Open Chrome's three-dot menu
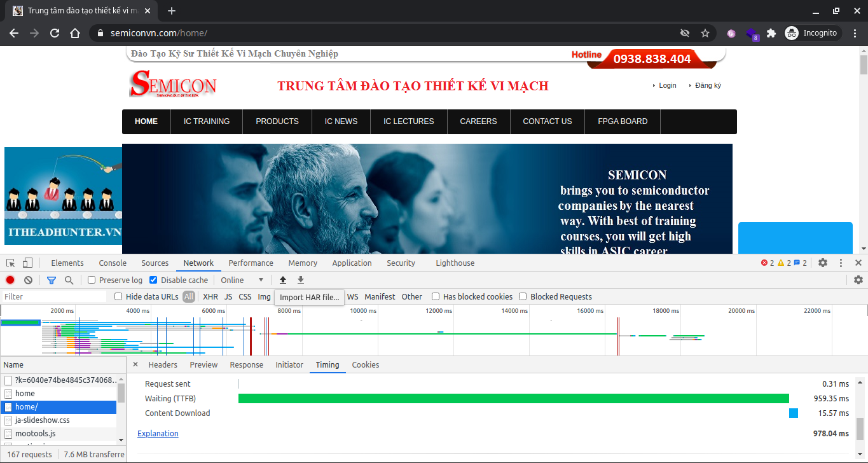 point(855,33)
